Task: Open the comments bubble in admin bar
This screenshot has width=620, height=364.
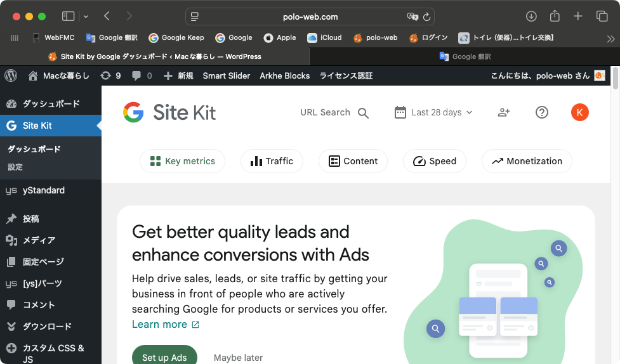Action: pyautogui.click(x=142, y=75)
